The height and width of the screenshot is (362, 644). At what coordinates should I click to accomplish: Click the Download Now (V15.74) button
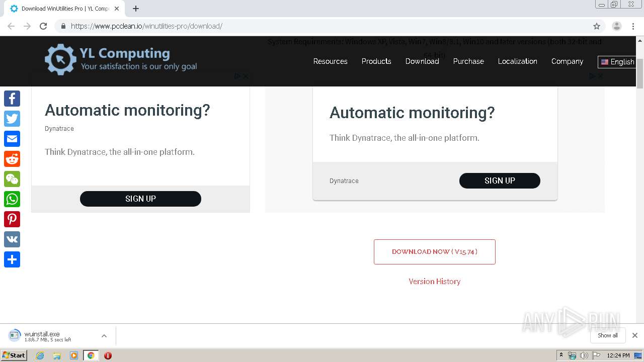coord(435,252)
